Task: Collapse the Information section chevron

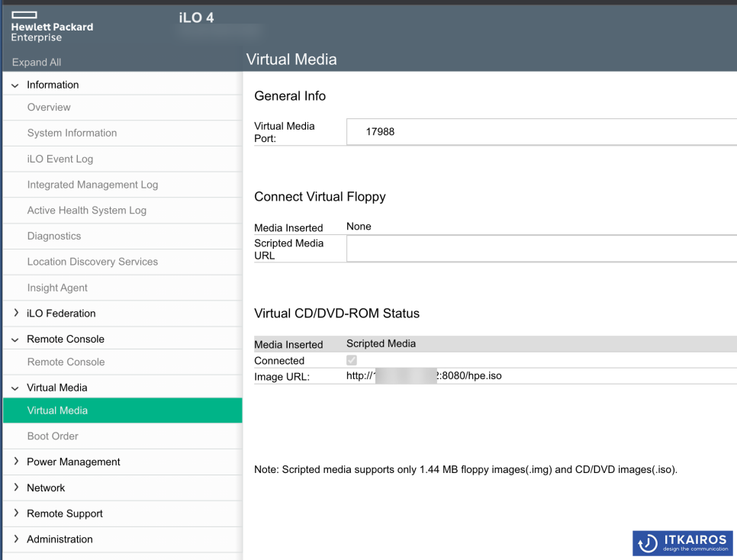Action: (x=15, y=85)
